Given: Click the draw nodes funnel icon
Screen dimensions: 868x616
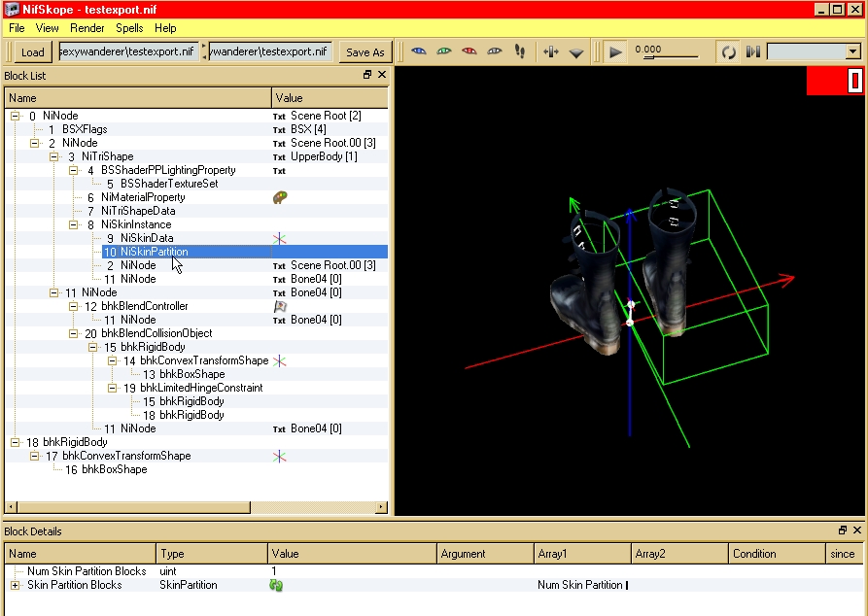Looking at the screenshot, I should point(576,53).
